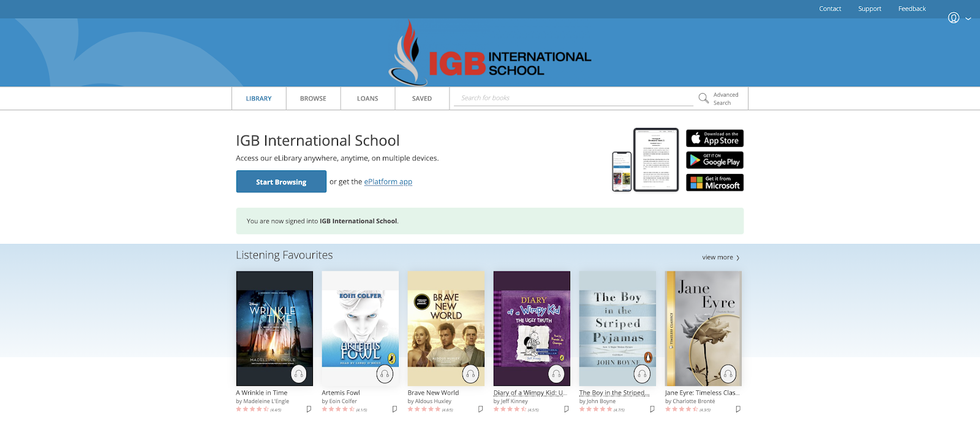Bookmark Artemis Fowl
980x427 pixels.
pyautogui.click(x=394, y=409)
